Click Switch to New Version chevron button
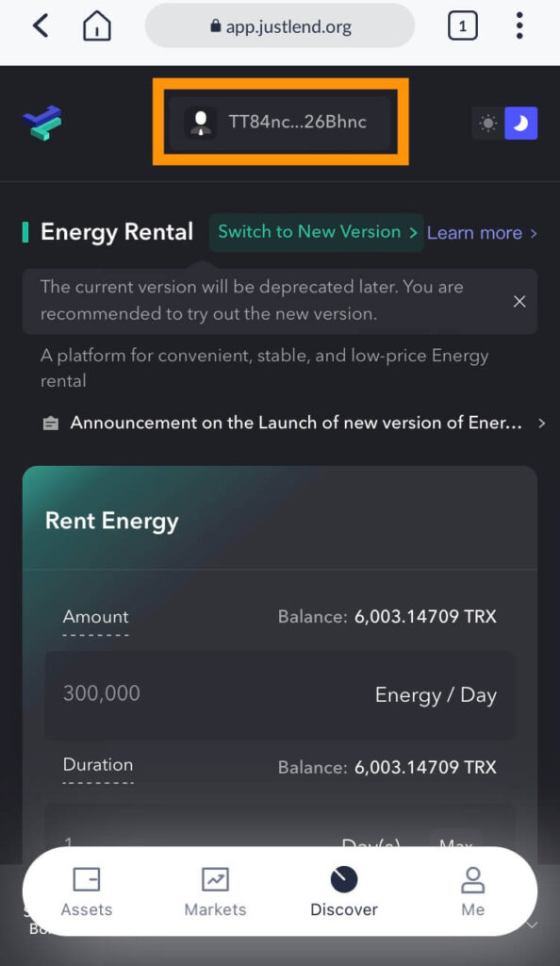The width and height of the screenshot is (560, 966). [x=317, y=232]
